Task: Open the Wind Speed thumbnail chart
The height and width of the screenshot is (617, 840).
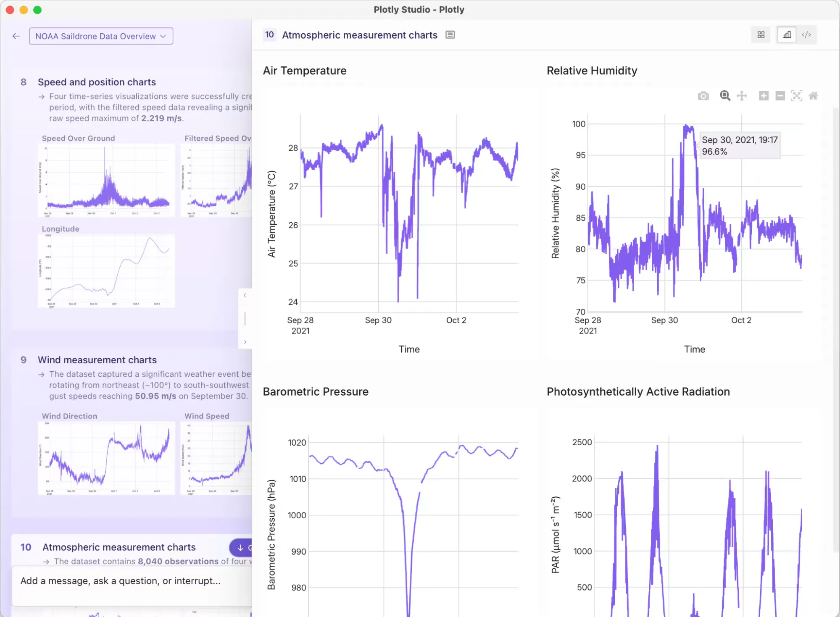Action: click(216, 458)
